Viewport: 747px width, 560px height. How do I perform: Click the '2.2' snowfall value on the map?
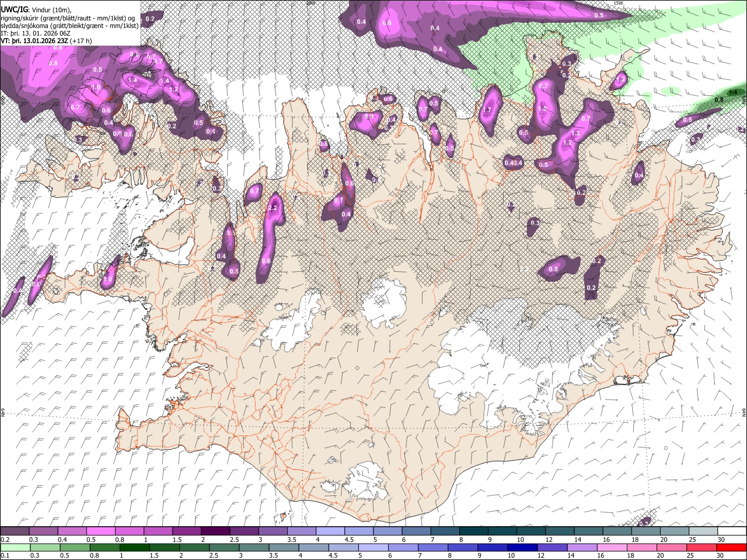pos(273,208)
